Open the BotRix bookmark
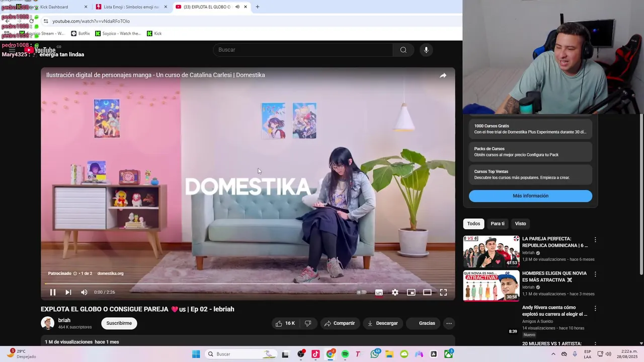This screenshot has height=362, width=644. point(80,34)
